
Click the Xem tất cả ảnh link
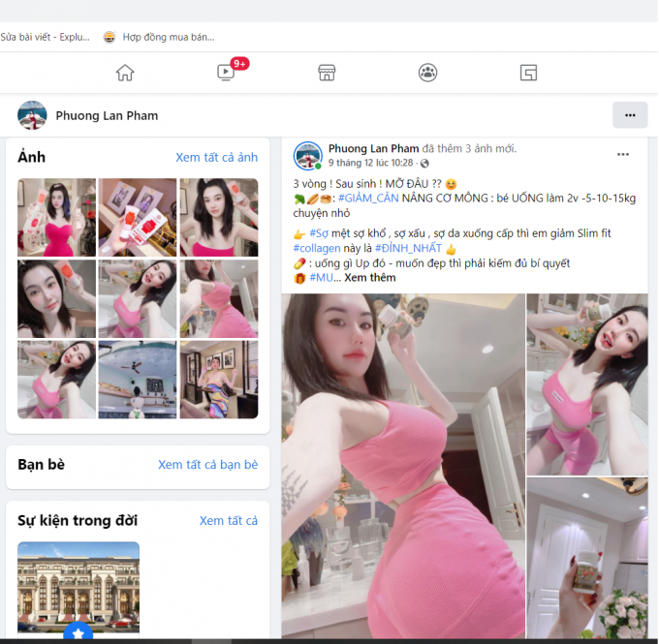click(216, 158)
